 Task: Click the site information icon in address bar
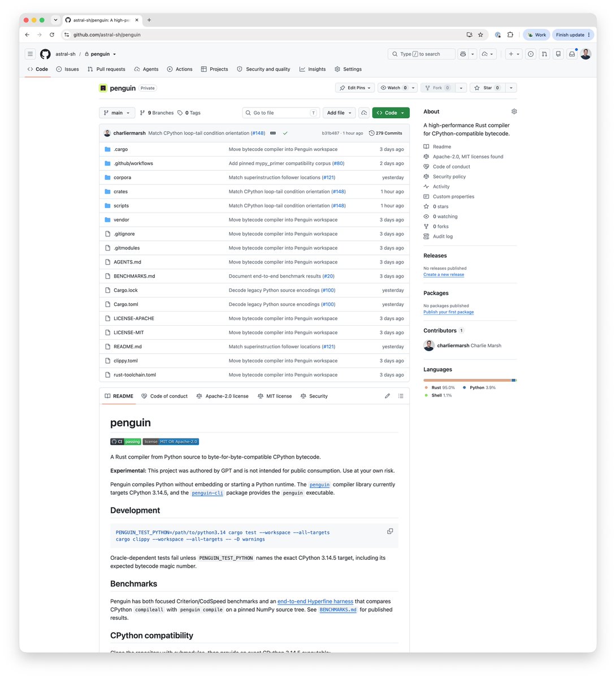[x=67, y=35]
